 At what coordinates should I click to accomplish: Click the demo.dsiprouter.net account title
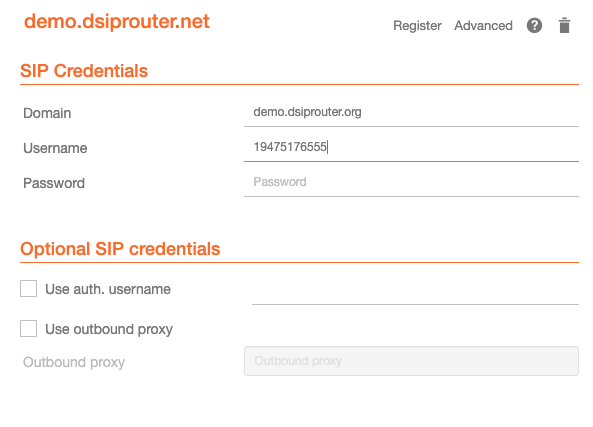[x=116, y=21]
